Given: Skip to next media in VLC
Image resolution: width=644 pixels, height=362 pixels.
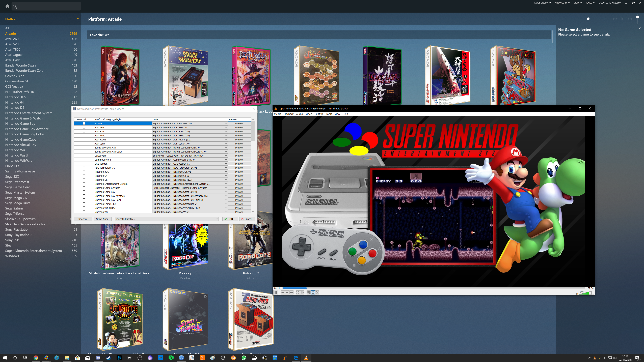Looking at the screenshot, I should click(291, 293).
